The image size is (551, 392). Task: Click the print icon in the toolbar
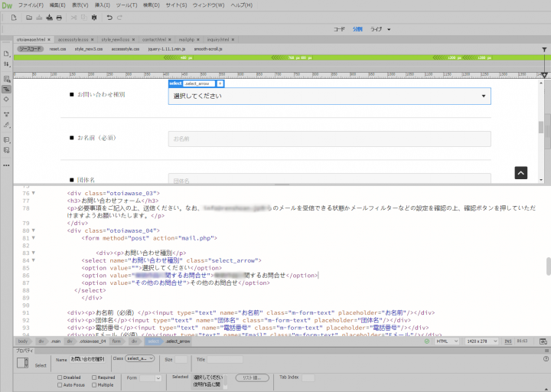point(59,18)
